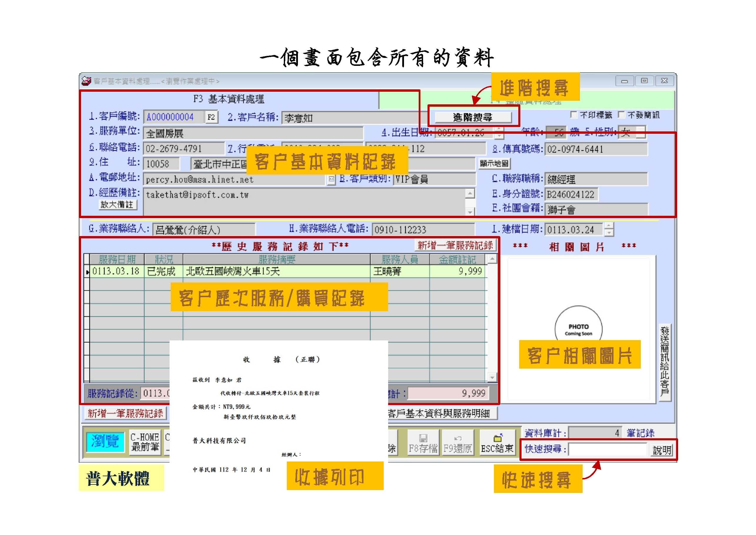Click the service table scroll-up arrow
This screenshot has height=535, width=756.
coord(492,259)
